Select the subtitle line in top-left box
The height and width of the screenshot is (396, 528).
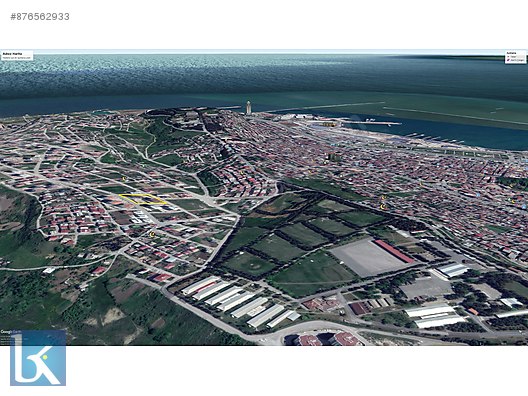(16, 58)
